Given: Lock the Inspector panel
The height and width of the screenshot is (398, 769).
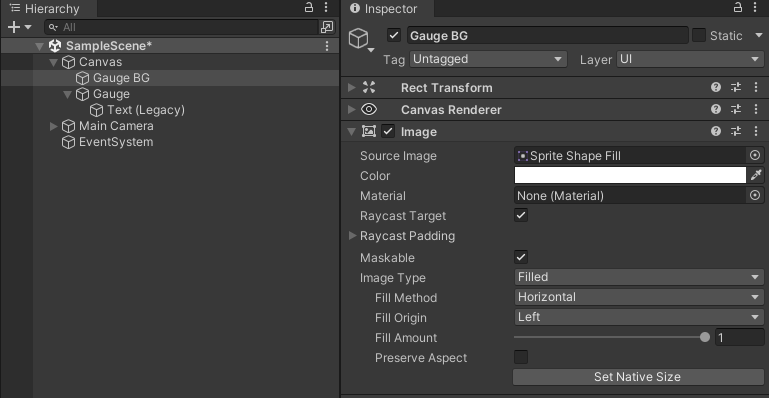Looking at the screenshot, I should [738, 7].
